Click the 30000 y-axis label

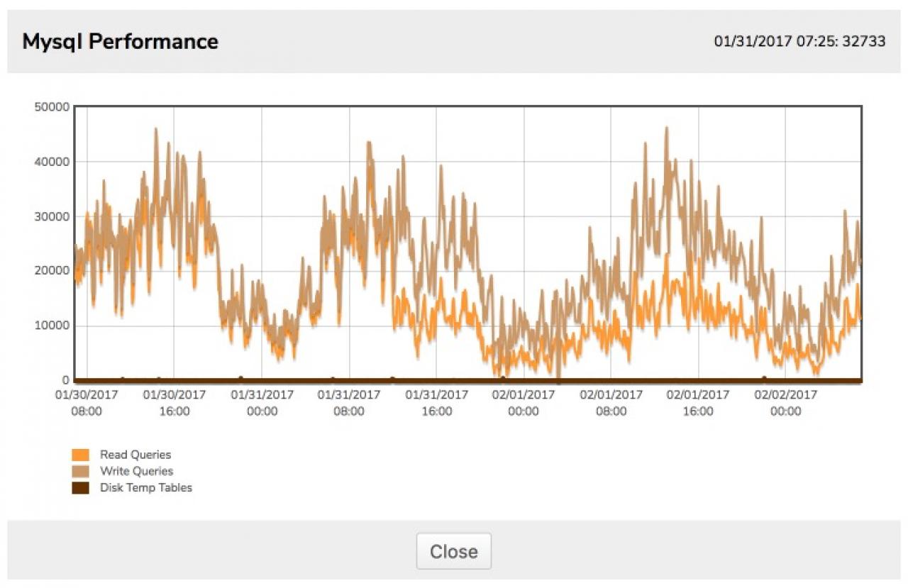52,216
